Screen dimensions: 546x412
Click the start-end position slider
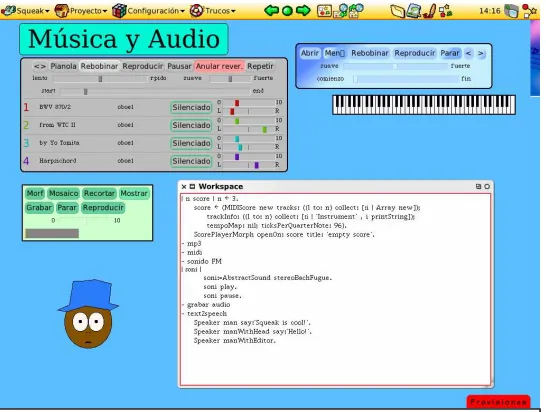click(155, 92)
